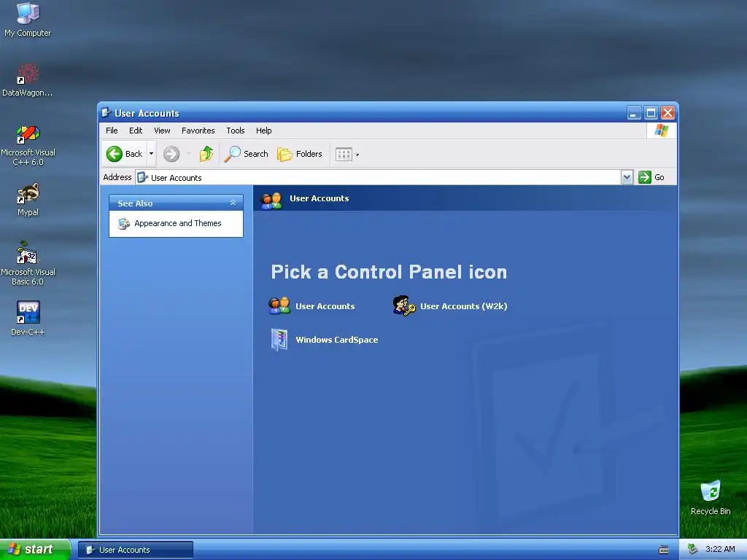Click the Search magnifier toolbar button
747x560 pixels.
click(x=247, y=154)
